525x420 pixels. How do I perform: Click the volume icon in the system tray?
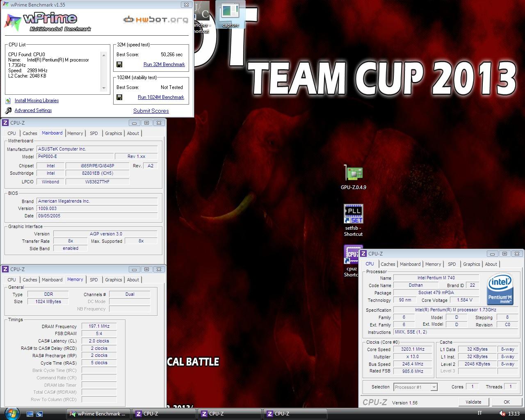click(x=502, y=413)
